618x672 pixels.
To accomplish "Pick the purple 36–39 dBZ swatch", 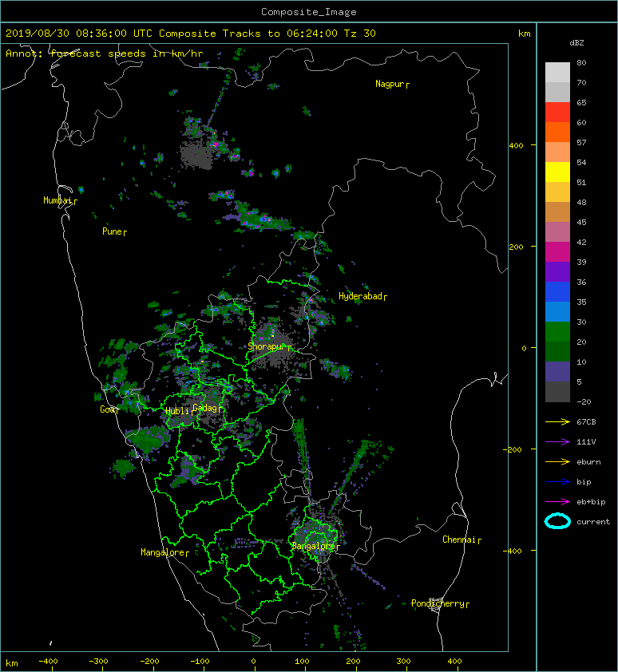I will click(557, 272).
